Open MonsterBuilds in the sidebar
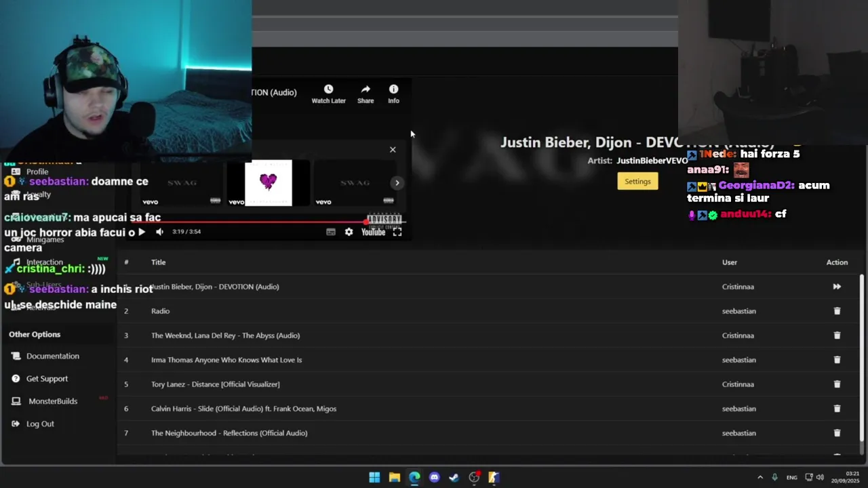Screen dimensions: 868x488 click(53, 401)
